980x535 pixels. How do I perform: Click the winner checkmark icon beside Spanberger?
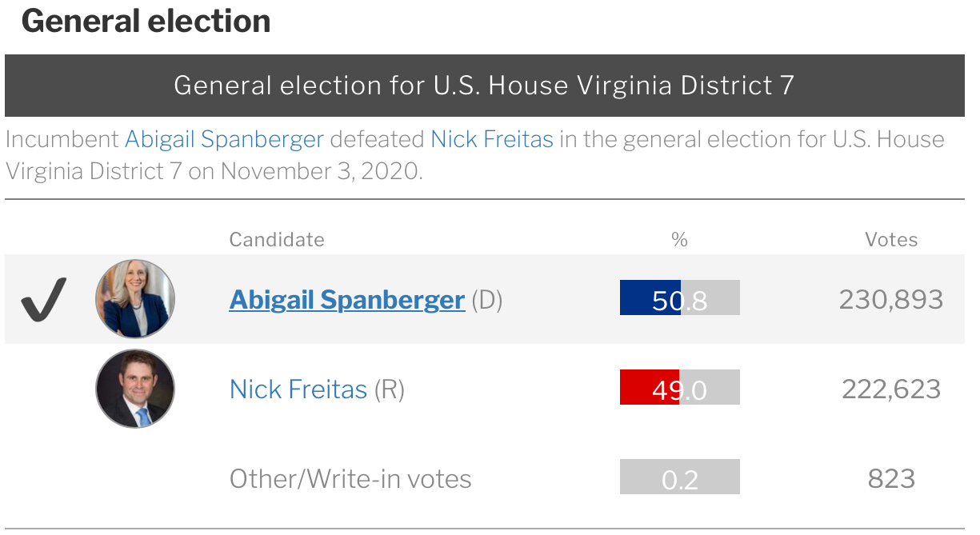(43, 300)
